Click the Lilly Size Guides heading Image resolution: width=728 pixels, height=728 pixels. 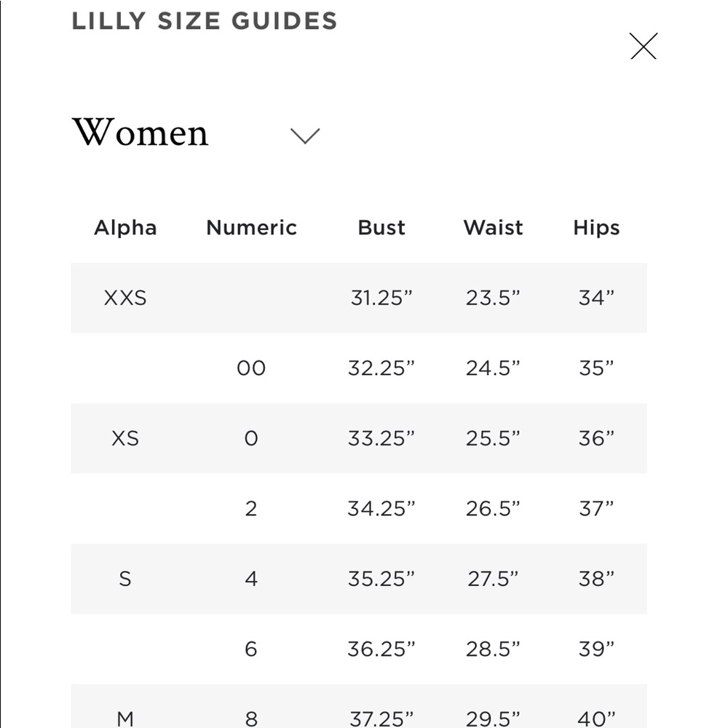(x=205, y=21)
